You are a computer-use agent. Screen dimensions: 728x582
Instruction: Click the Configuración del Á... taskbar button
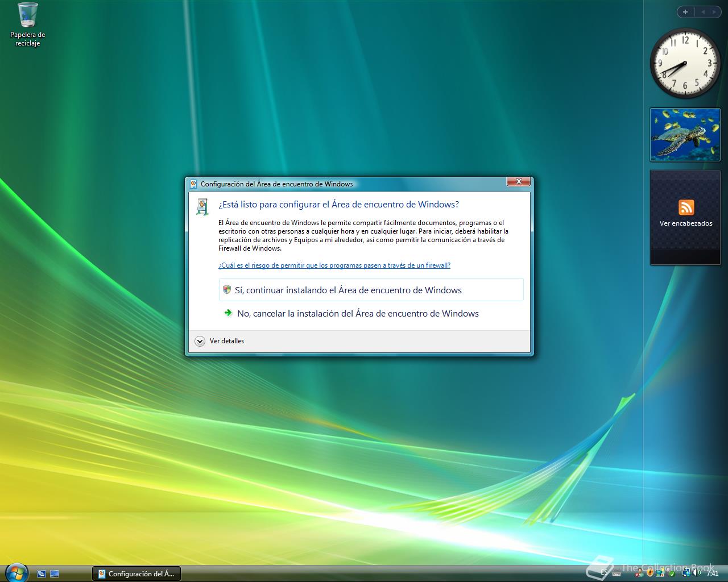point(136,573)
